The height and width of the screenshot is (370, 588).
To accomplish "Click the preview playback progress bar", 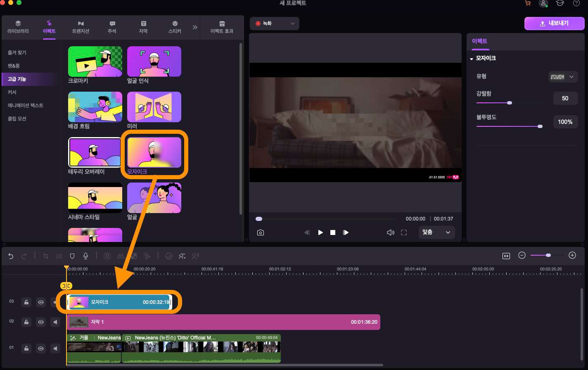I will tap(325, 219).
